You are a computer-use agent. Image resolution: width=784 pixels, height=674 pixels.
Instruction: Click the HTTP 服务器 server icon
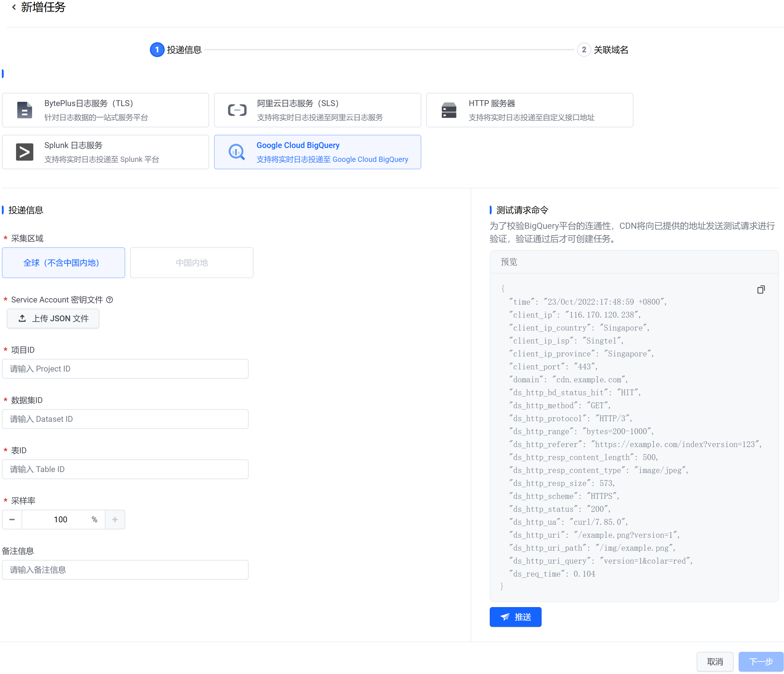[x=449, y=110]
